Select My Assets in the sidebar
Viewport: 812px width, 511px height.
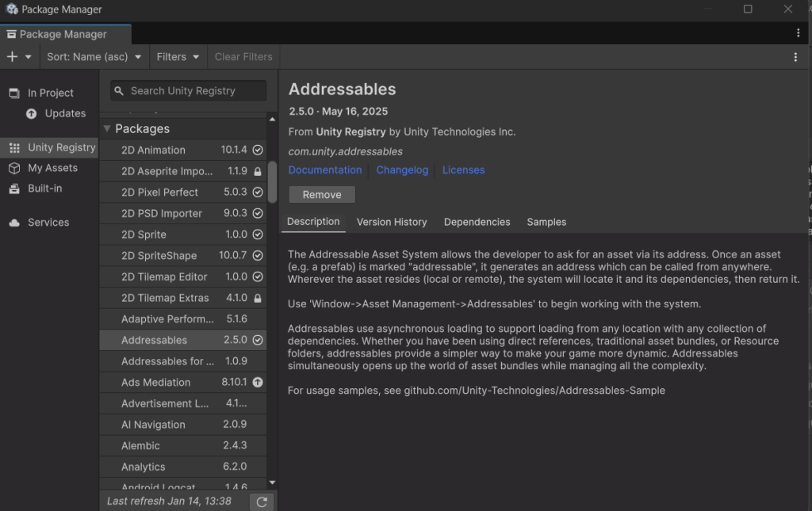click(52, 168)
